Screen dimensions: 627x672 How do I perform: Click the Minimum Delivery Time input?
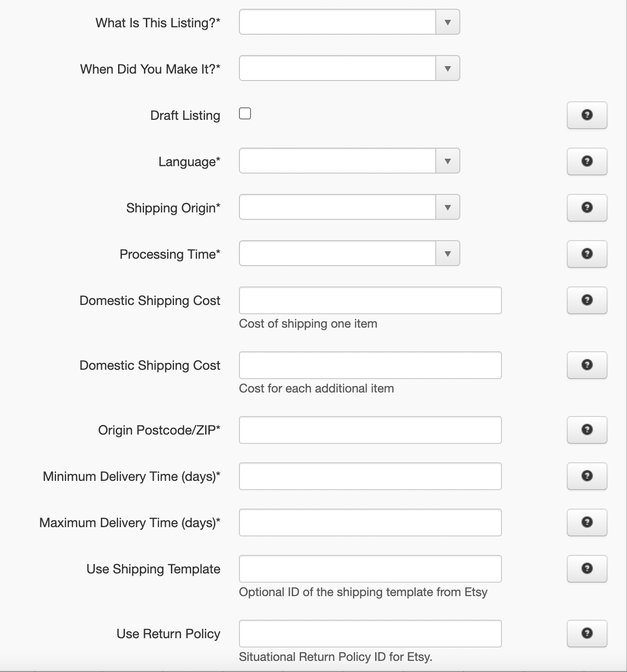(370, 476)
